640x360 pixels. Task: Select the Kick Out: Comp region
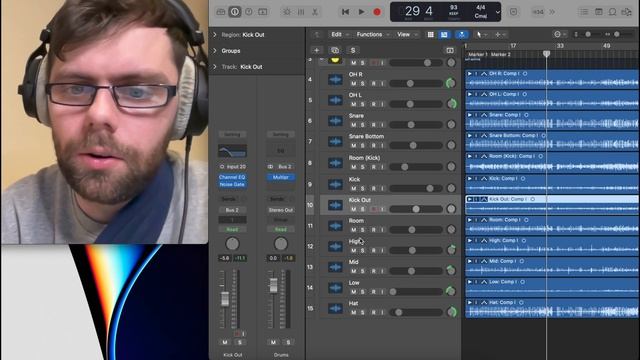[x=552, y=205]
